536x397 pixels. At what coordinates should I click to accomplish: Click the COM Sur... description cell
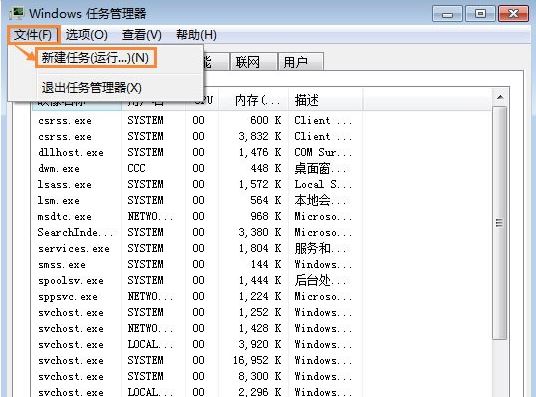pyautogui.click(x=323, y=153)
